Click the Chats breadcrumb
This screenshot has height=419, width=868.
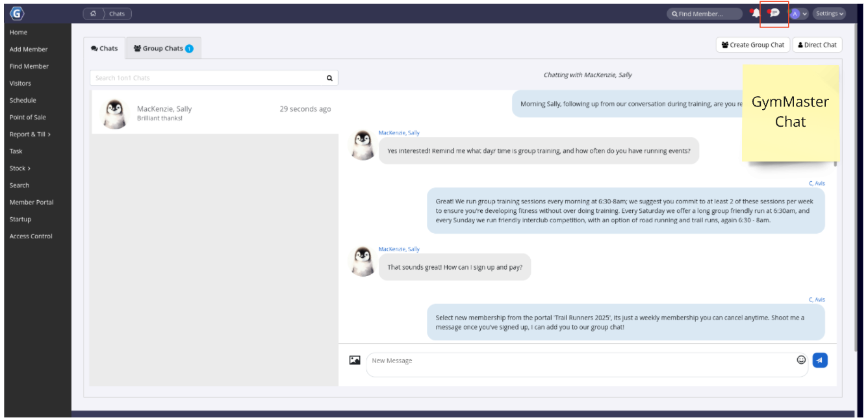point(117,14)
